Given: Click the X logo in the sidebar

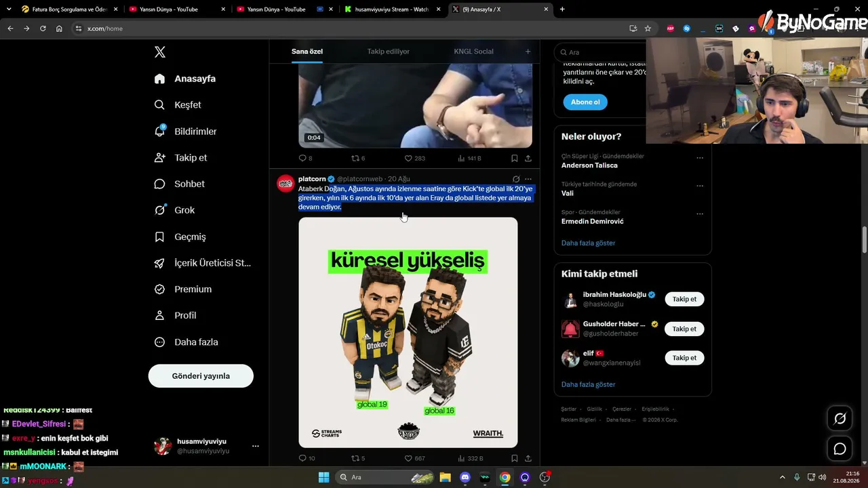Looking at the screenshot, I should (x=160, y=52).
